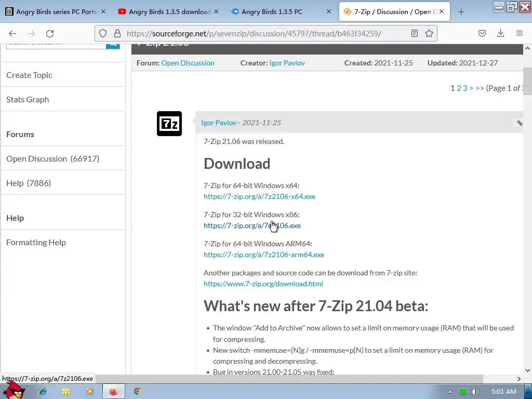Click the Download heading text
The height and width of the screenshot is (399, 532).
click(237, 164)
